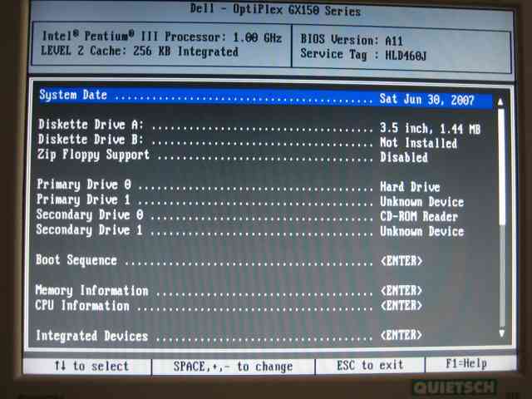
Task: Select the Boot Sequence entry
Action: click(x=229, y=260)
